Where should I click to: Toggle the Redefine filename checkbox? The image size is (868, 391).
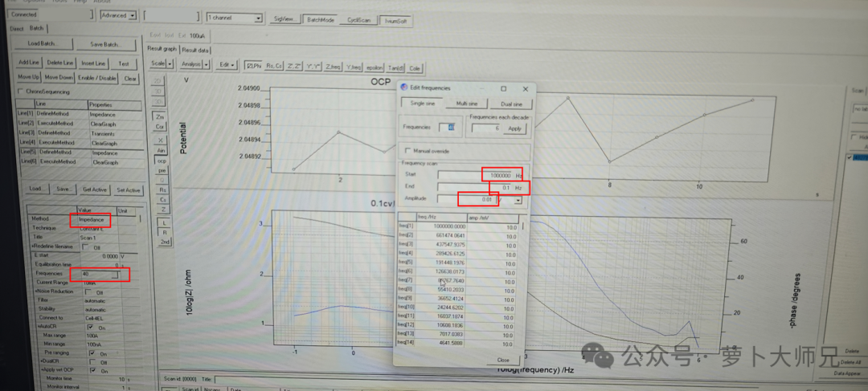tap(84, 246)
